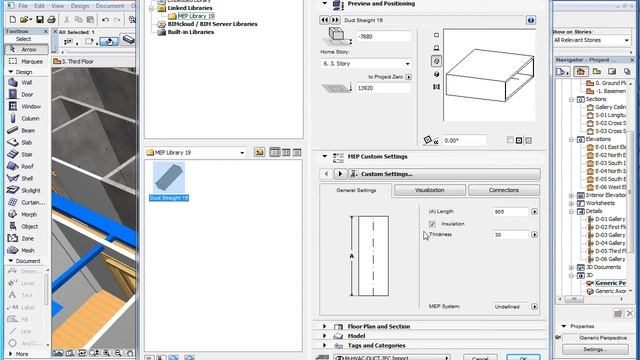Pick the Shell tool
This screenshot has height=360, width=640.
[x=26, y=178]
